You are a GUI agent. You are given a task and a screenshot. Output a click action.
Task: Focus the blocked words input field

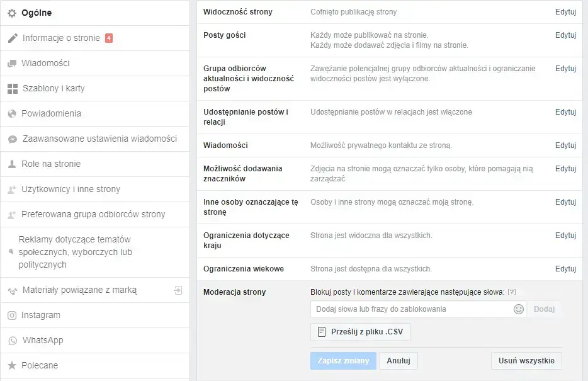click(x=409, y=309)
